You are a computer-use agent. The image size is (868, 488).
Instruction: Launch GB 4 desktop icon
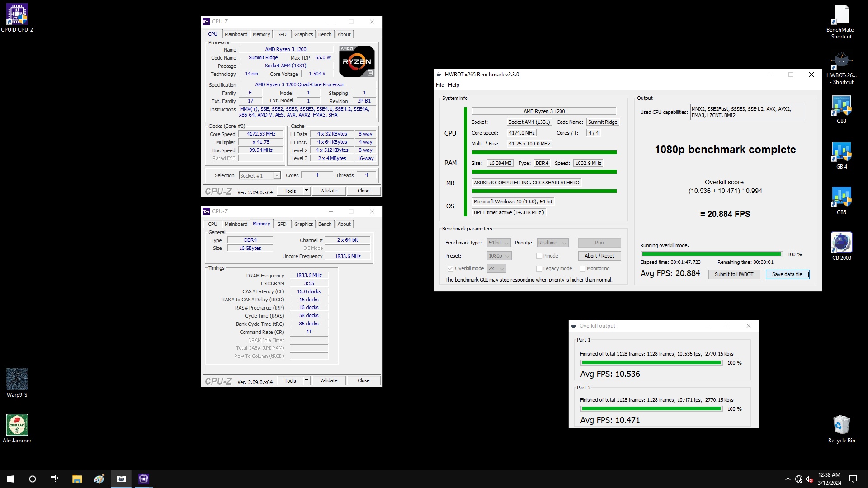coord(841,155)
